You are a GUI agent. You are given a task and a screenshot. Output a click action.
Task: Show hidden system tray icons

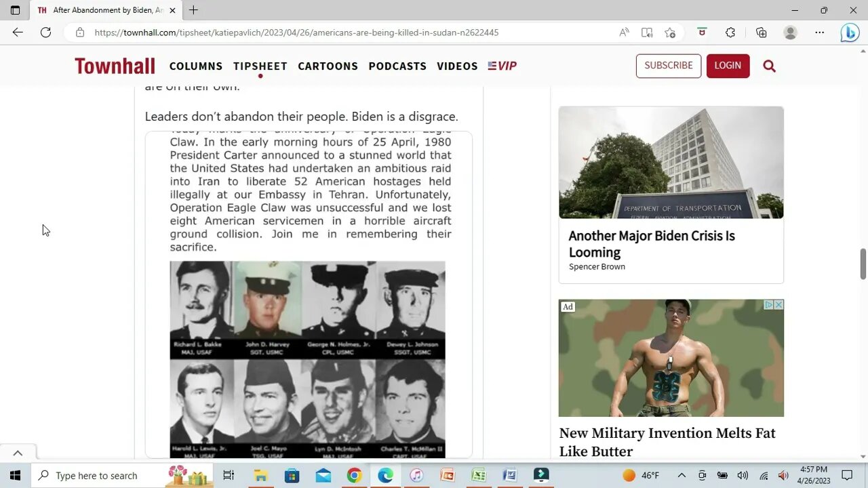coord(682,475)
